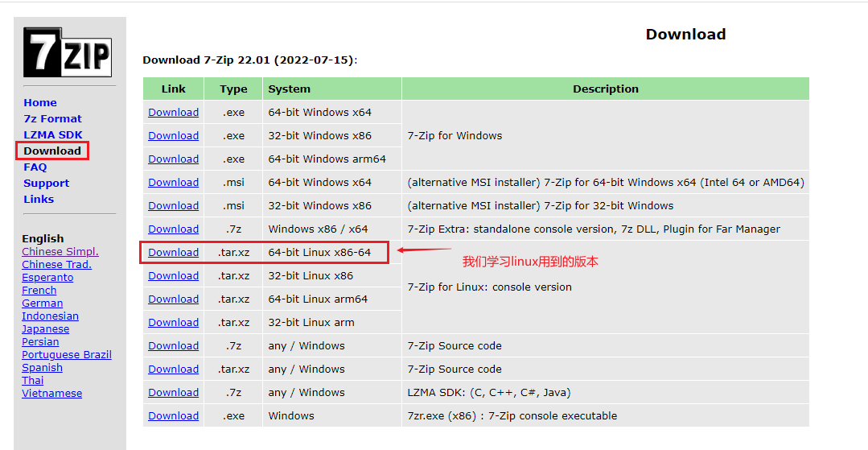Switch language to Japanese
This screenshot has height=450, width=868.
coord(45,328)
